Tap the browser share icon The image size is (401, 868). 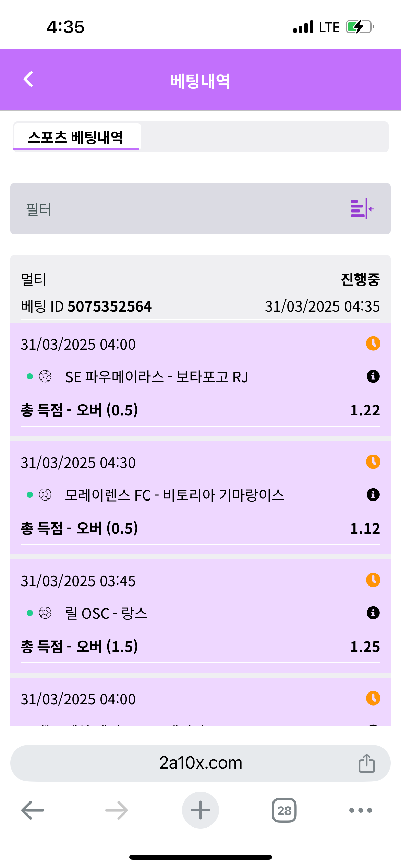[366, 763]
